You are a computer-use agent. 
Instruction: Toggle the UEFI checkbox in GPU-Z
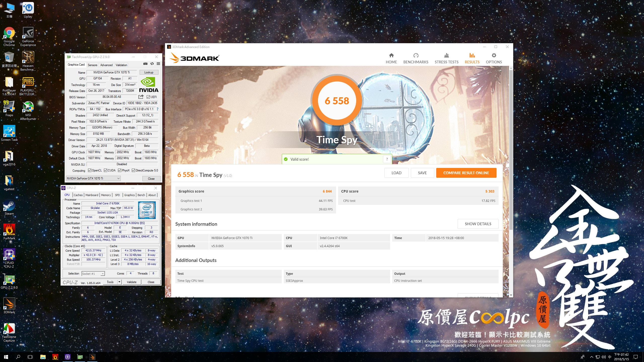click(x=148, y=97)
